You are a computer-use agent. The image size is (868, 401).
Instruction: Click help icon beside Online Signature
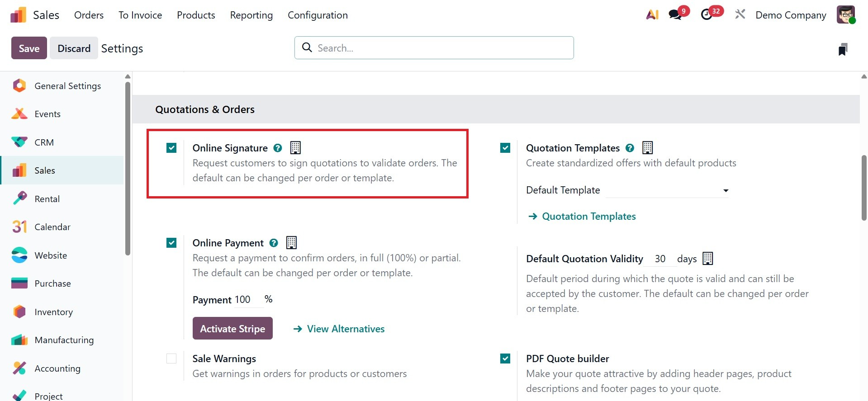pyautogui.click(x=278, y=148)
